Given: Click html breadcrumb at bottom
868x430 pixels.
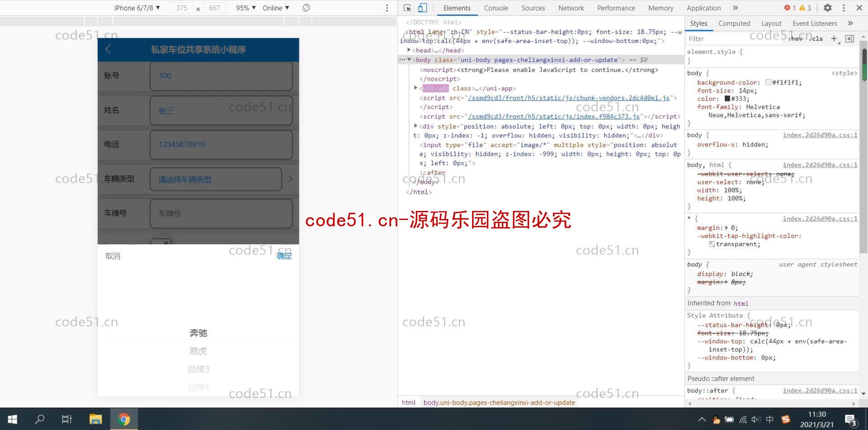Looking at the screenshot, I should coord(408,402).
